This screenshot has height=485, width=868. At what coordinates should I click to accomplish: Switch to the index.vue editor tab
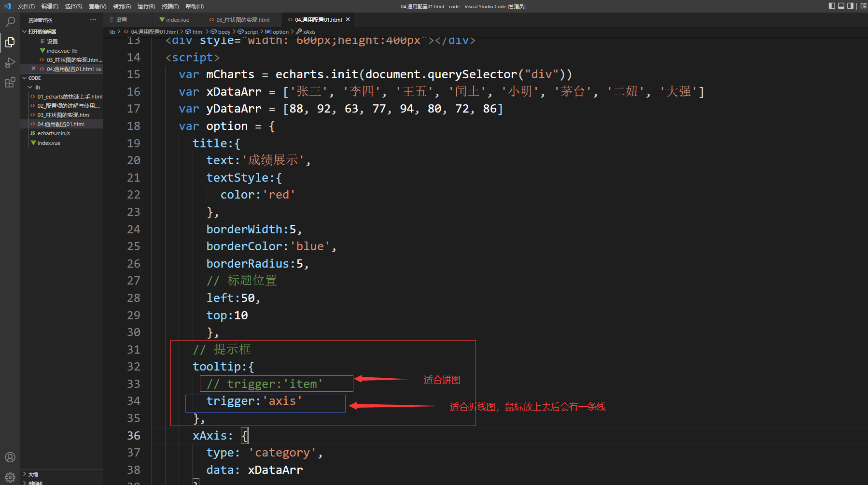(x=177, y=20)
